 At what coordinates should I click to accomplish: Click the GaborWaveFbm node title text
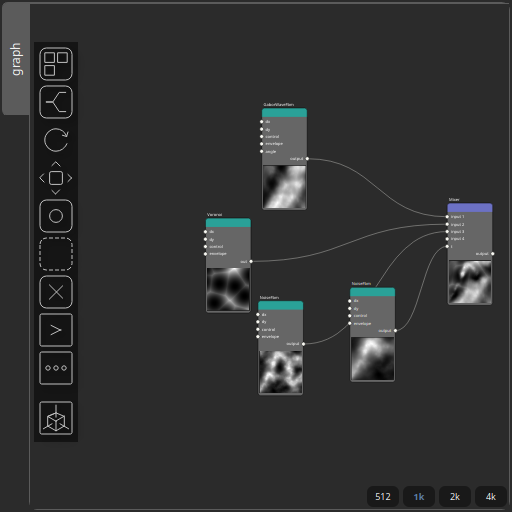pyautogui.click(x=279, y=105)
